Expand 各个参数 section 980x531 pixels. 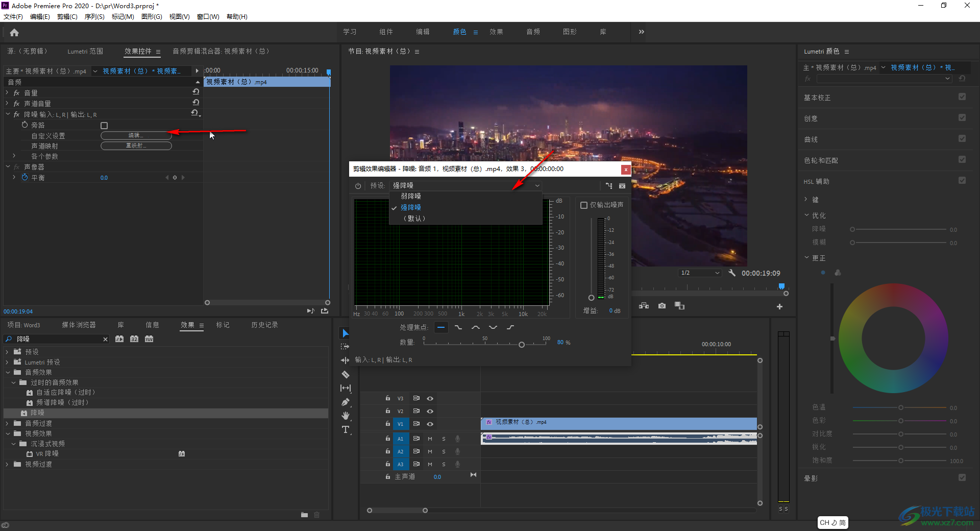pyautogui.click(x=14, y=156)
